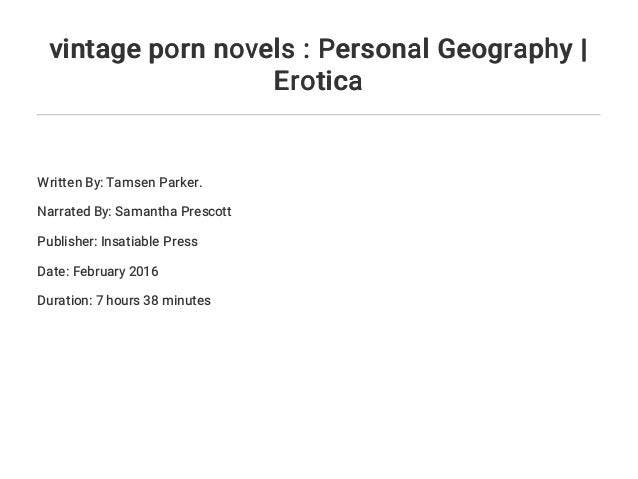Select "7 hours 38 minutes" text
Screen dimensions: 638x479
click(153, 301)
